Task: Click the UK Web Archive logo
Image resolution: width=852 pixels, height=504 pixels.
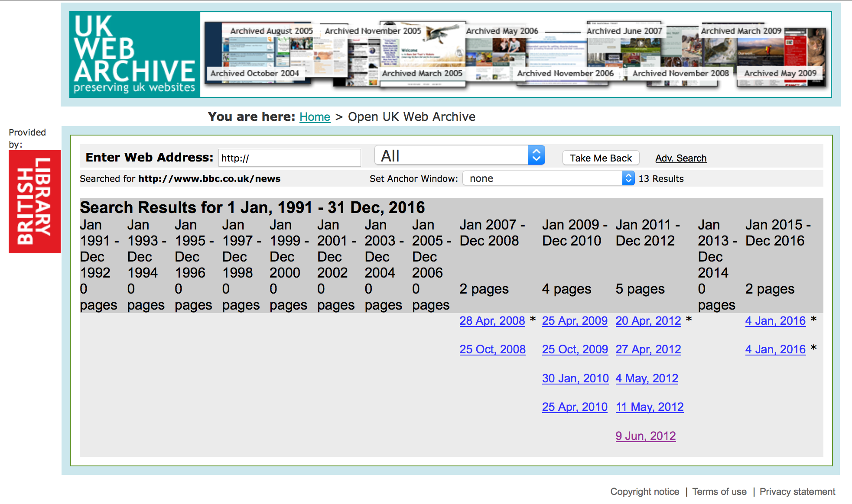Action: point(135,54)
